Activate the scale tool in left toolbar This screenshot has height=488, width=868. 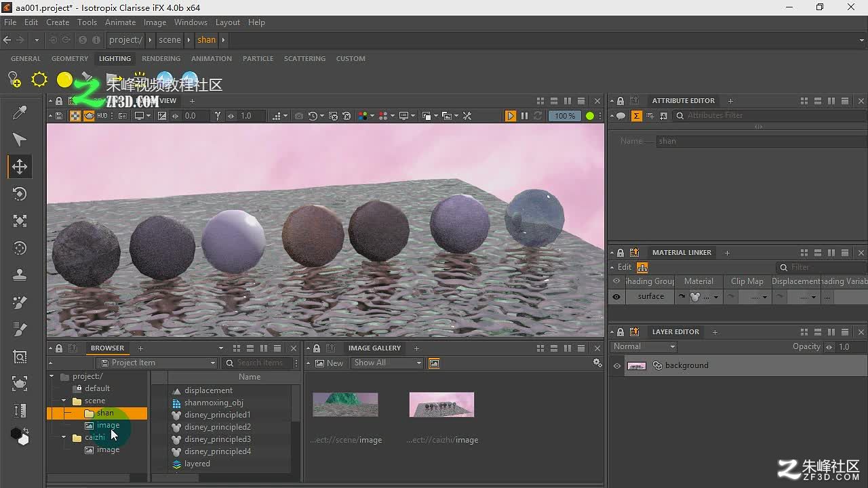(x=20, y=221)
